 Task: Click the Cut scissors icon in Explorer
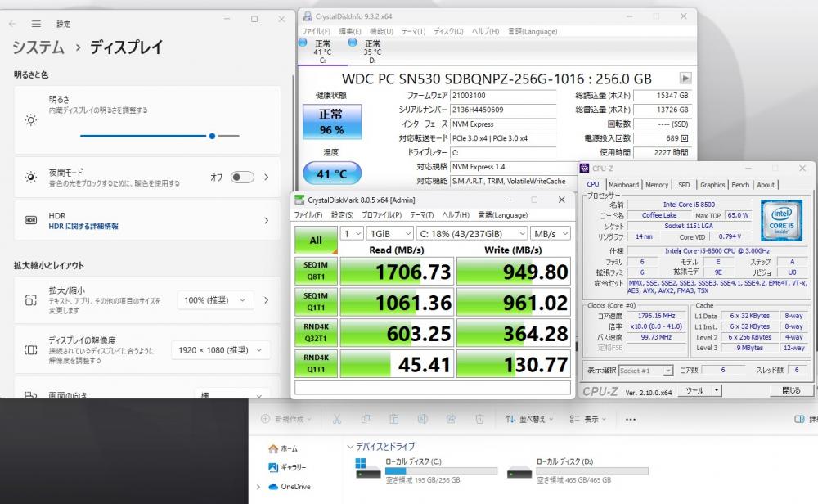336,419
